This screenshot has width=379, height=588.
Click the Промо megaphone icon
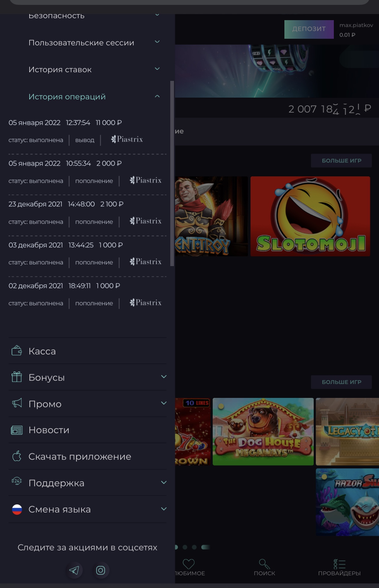coord(17,403)
